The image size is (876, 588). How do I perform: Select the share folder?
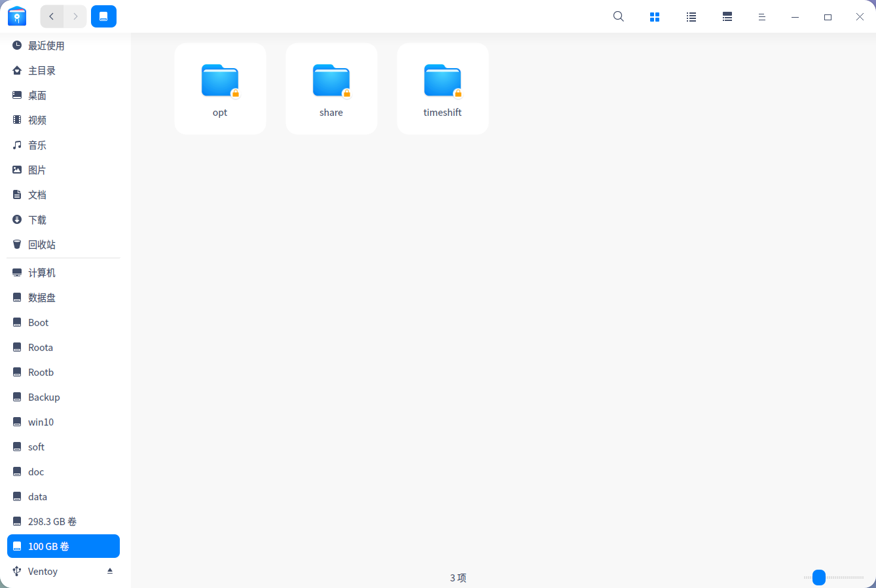point(331,89)
